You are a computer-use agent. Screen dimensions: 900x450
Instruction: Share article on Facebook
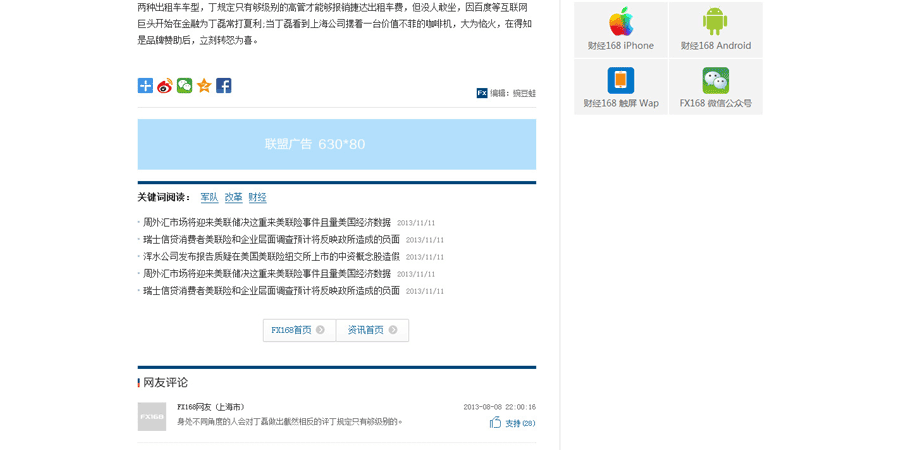(x=223, y=86)
